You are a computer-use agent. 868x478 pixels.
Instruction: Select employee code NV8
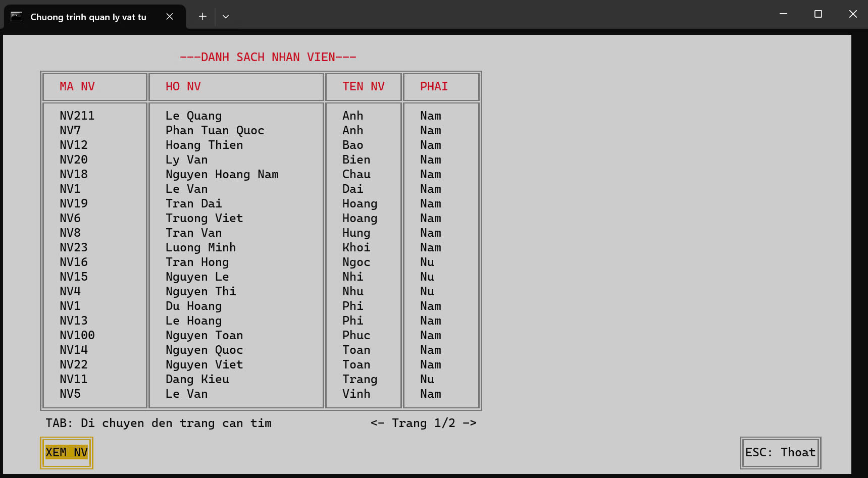tap(70, 233)
